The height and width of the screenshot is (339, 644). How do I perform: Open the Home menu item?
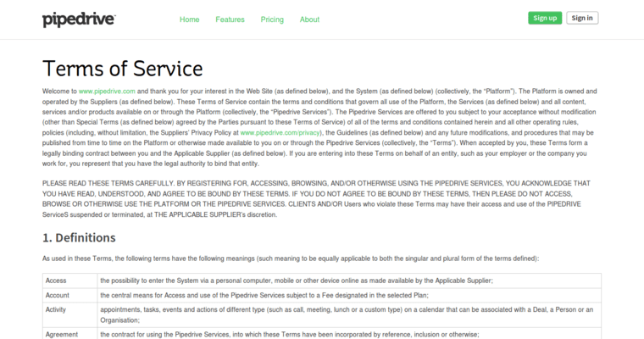click(x=190, y=19)
